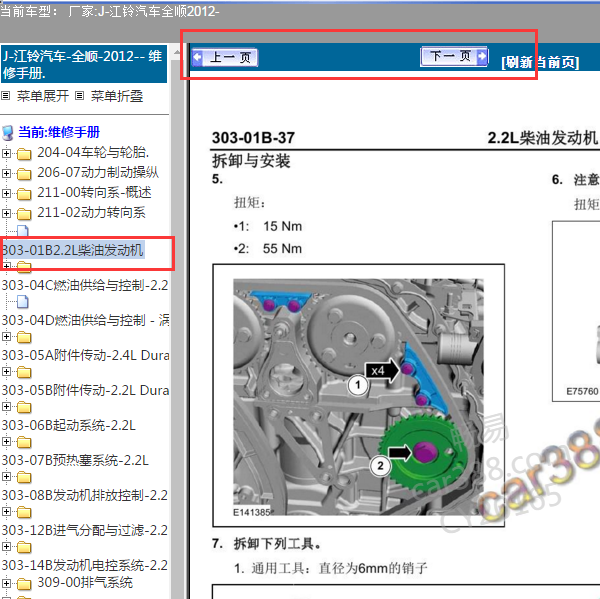Click folder icon above 303-07B预热塞系统
This screenshot has width=600, height=599.
point(24,442)
